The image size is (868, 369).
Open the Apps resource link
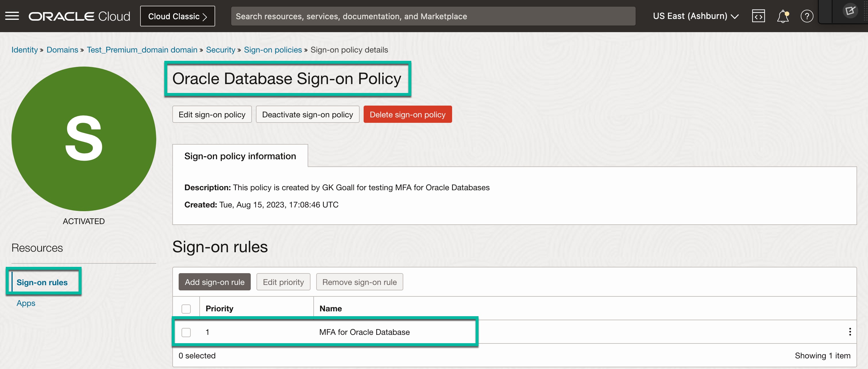(26, 303)
